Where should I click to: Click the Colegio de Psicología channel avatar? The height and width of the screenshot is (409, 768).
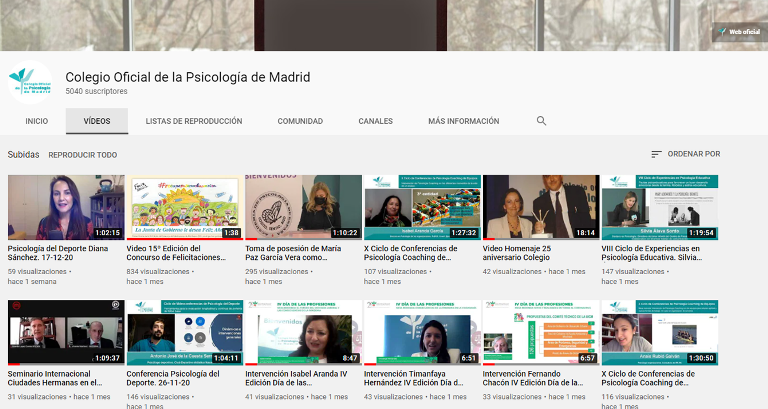(30, 83)
